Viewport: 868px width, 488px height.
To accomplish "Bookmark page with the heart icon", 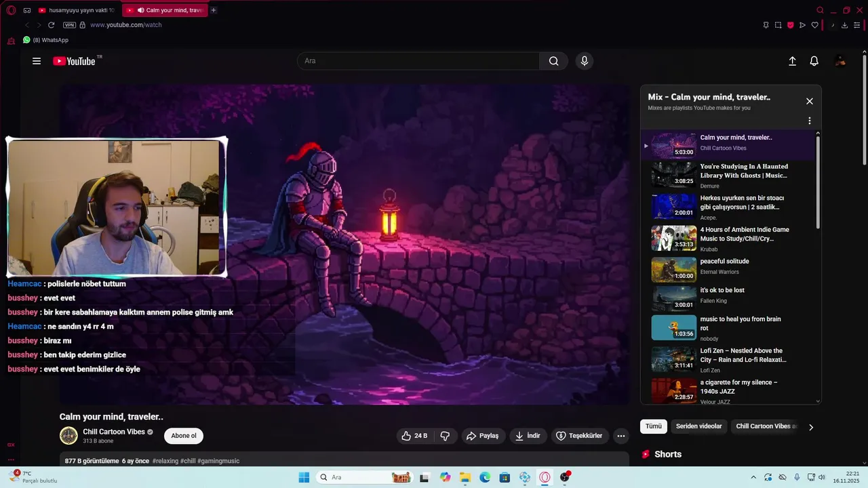I will pyautogui.click(x=815, y=25).
